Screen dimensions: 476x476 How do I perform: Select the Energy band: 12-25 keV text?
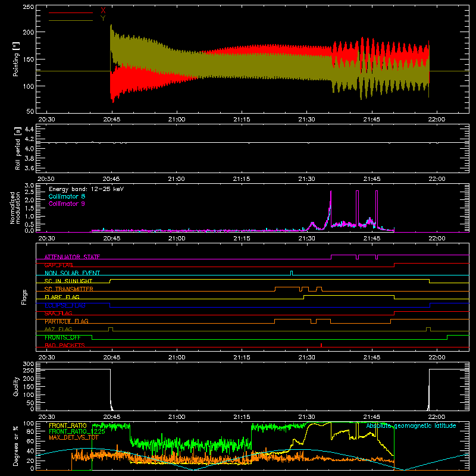pyautogui.click(x=86, y=189)
